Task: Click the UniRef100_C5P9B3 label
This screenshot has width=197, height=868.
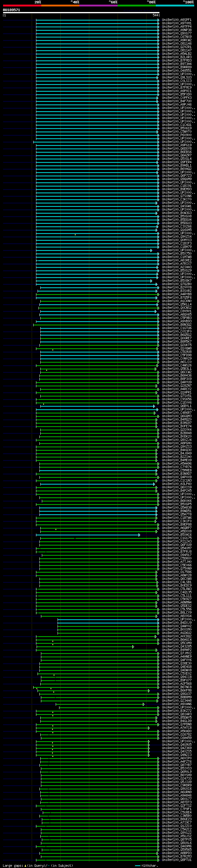Action: click(x=176, y=318)
